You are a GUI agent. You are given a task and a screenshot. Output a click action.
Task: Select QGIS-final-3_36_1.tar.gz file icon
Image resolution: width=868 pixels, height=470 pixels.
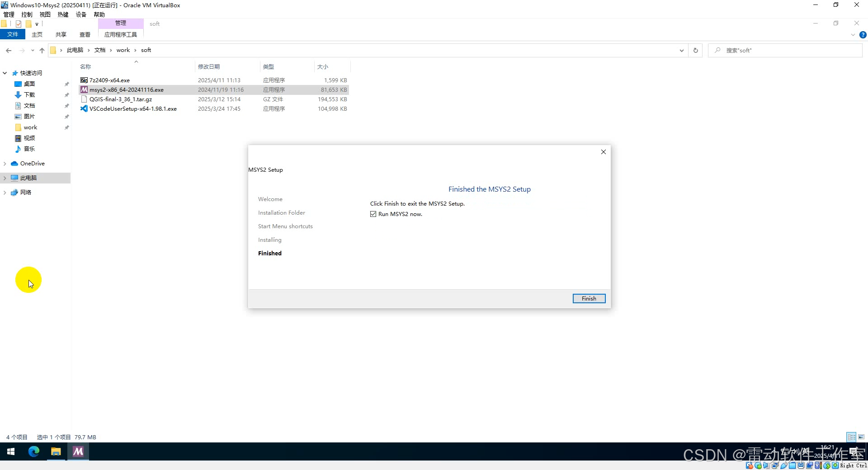click(x=84, y=99)
